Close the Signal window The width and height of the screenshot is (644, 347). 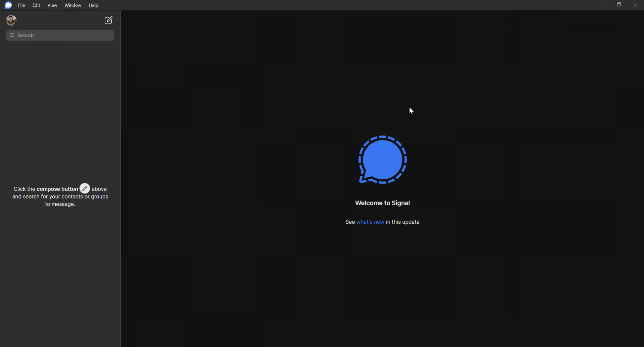coord(635,5)
